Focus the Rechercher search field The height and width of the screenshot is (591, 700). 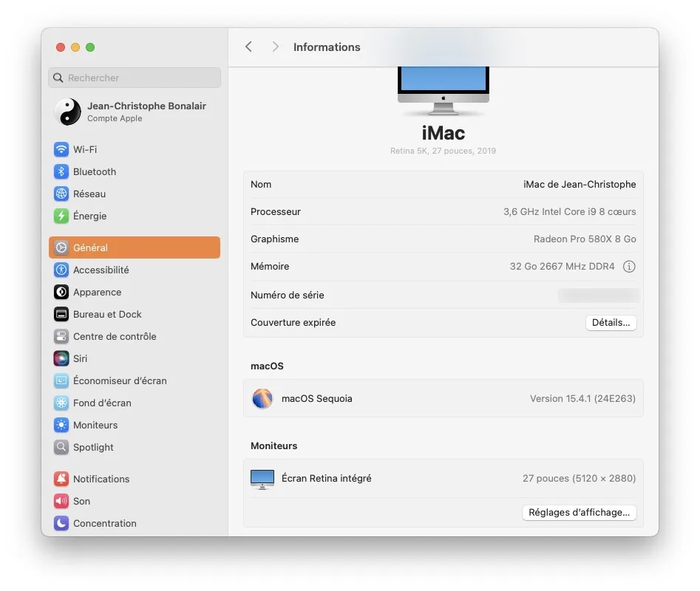[x=135, y=78]
